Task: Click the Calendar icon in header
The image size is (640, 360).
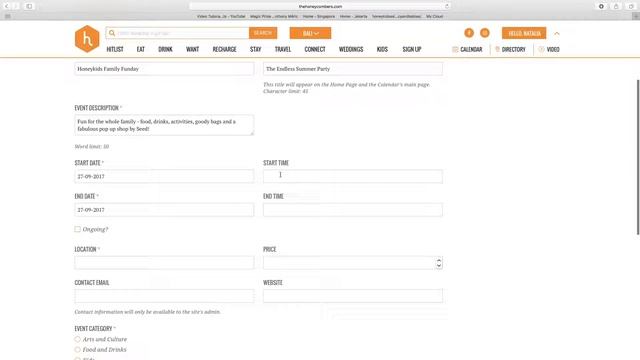Action: point(455,49)
